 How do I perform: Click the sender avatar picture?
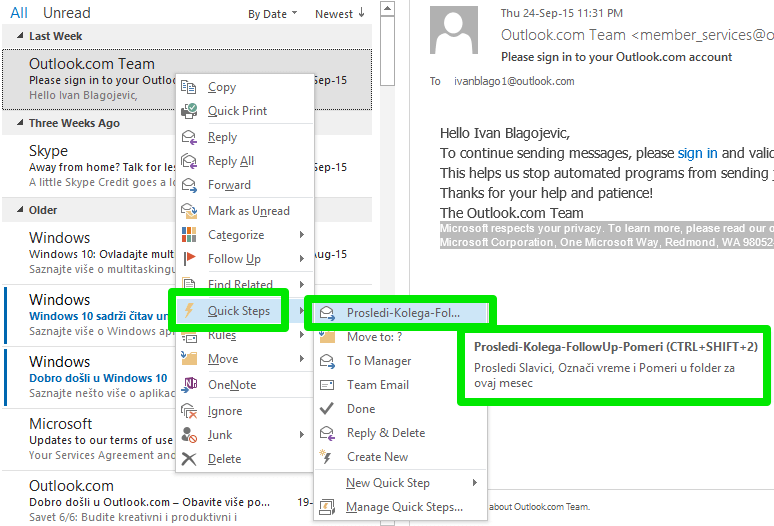click(454, 30)
